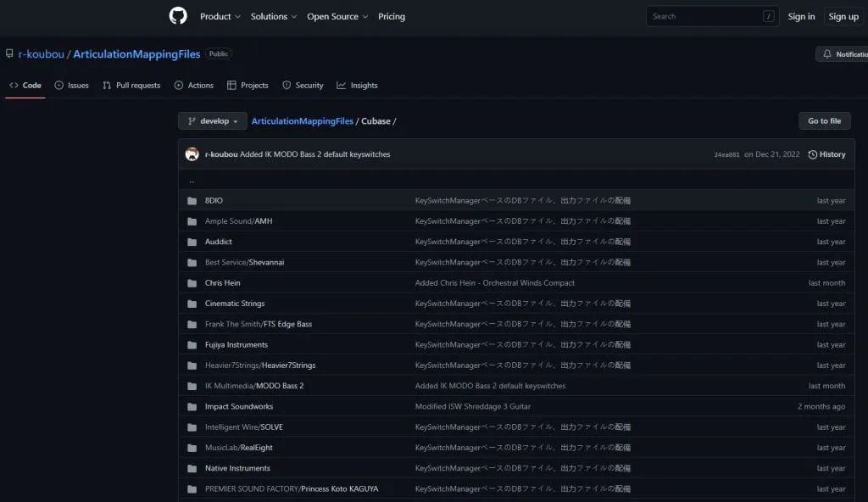868x502 pixels.
Task: Open the develop branch selector
Action: coord(212,120)
